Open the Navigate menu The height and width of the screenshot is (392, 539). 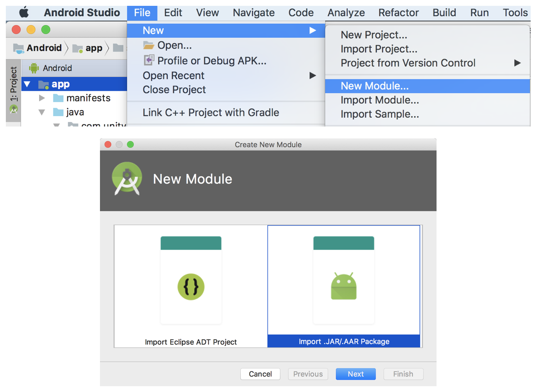point(254,12)
